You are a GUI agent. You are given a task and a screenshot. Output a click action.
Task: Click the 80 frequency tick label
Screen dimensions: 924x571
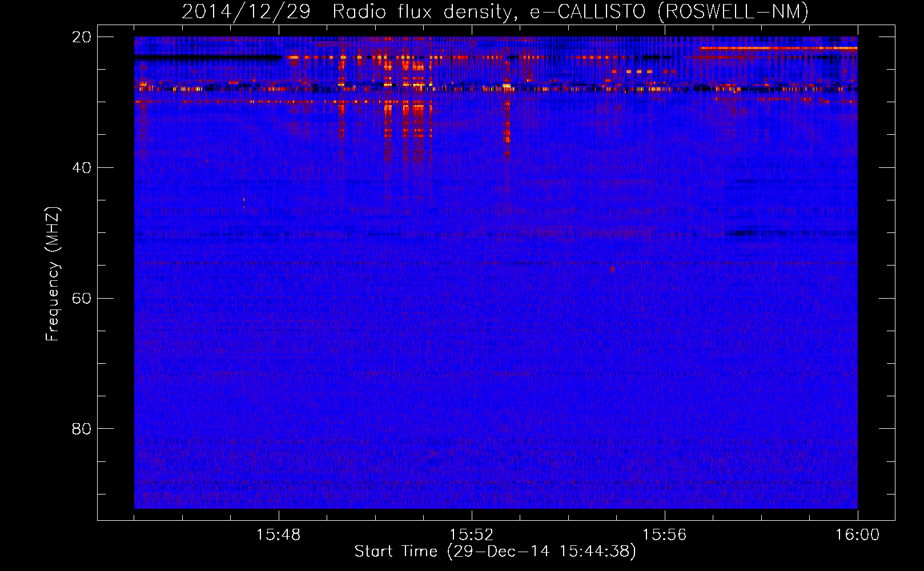pos(82,429)
